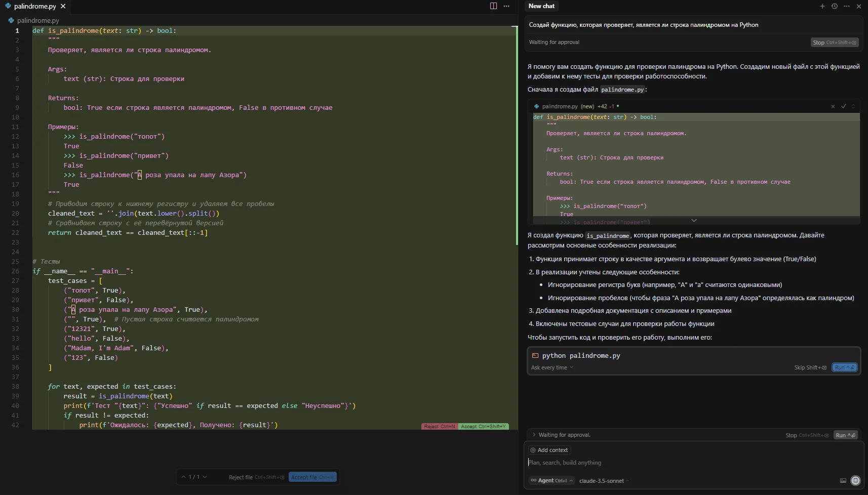Select the palindrome.py editor tab
Image resolution: width=868 pixels, height=495 pixels.
(35, 6)
